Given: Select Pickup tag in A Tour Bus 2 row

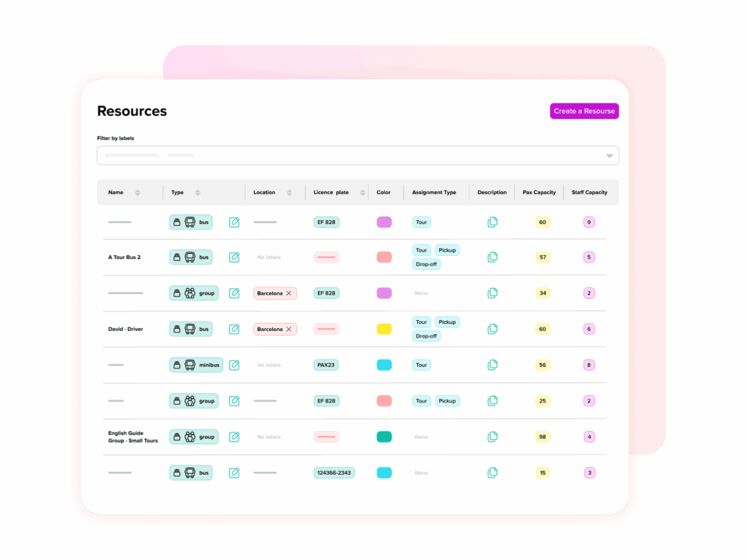Looking at the screenshot, I should (x=447, y=250).
